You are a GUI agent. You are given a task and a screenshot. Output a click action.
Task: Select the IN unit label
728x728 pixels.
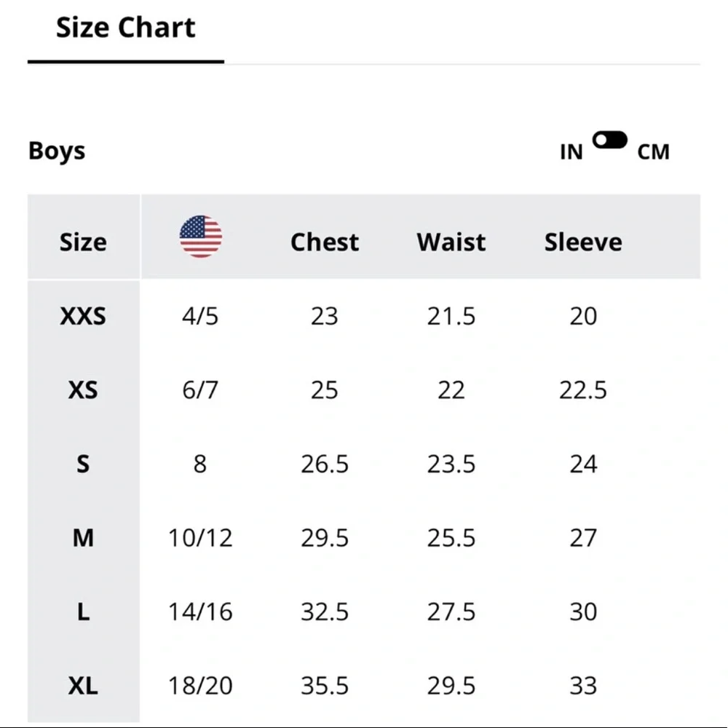[571, 152]
